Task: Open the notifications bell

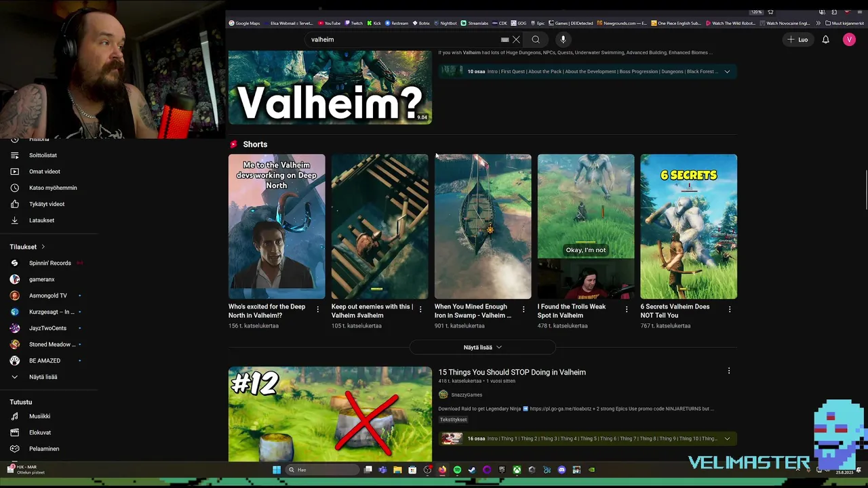Action: pyautogui.click(x=825, y=39)
